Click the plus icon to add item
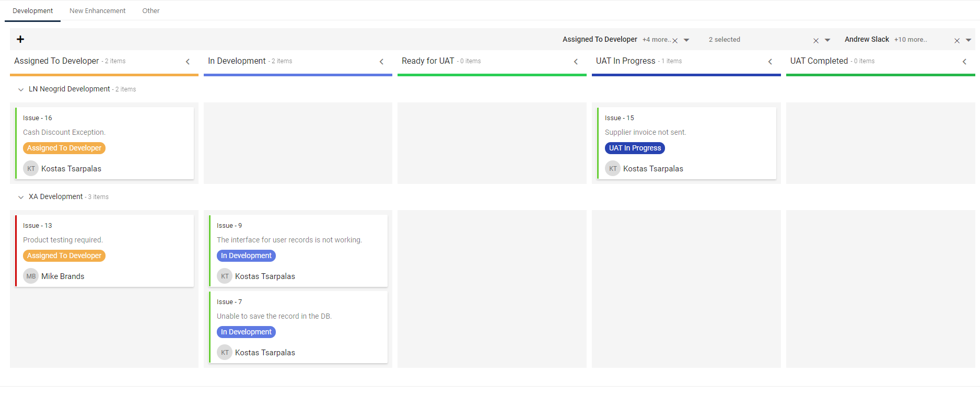980x395 pixels. 20,39
